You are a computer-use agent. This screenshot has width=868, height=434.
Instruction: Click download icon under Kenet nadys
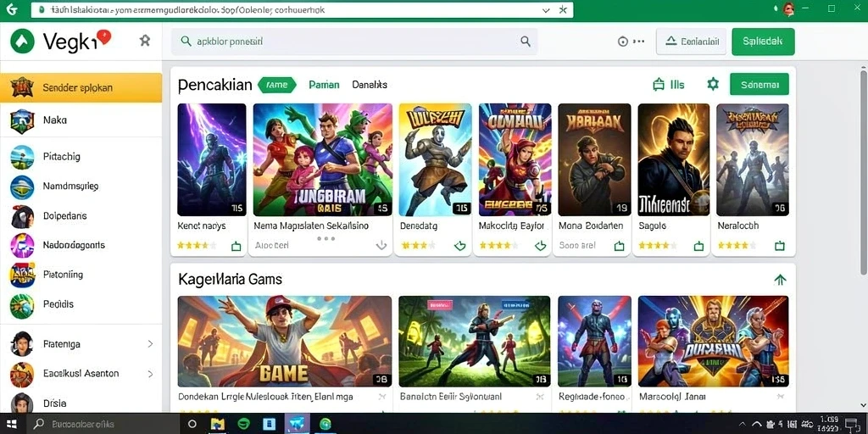click(x=236, y=247)
